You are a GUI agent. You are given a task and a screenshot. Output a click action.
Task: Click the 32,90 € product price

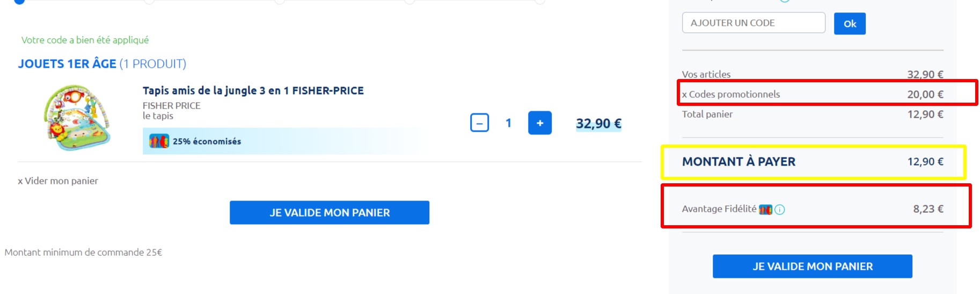coord(598,124)
